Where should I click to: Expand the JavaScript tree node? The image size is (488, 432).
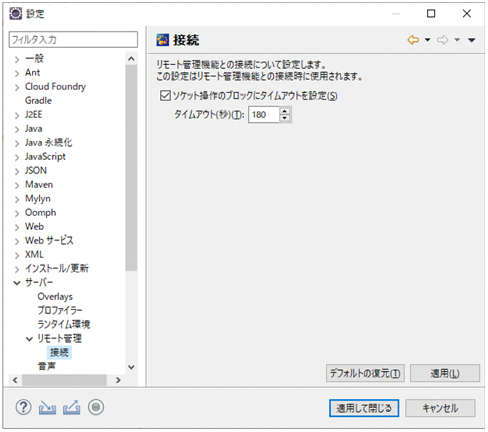[17, 157]
